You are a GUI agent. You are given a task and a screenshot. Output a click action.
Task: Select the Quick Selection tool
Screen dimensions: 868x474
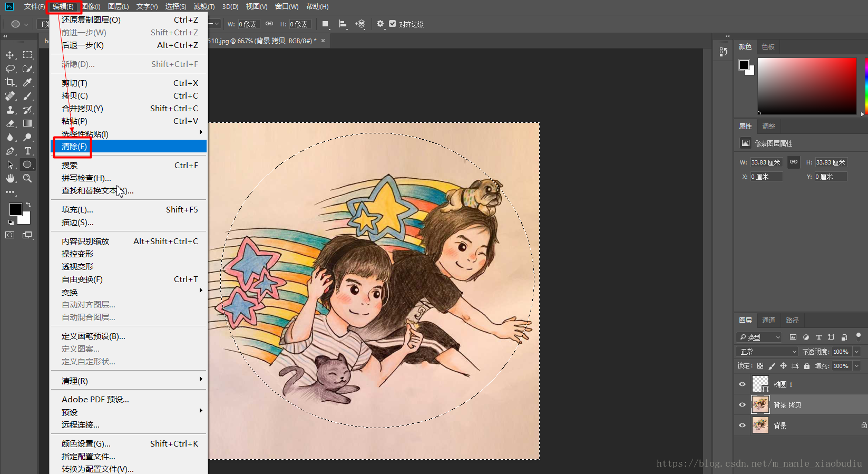tap(27, 69)
